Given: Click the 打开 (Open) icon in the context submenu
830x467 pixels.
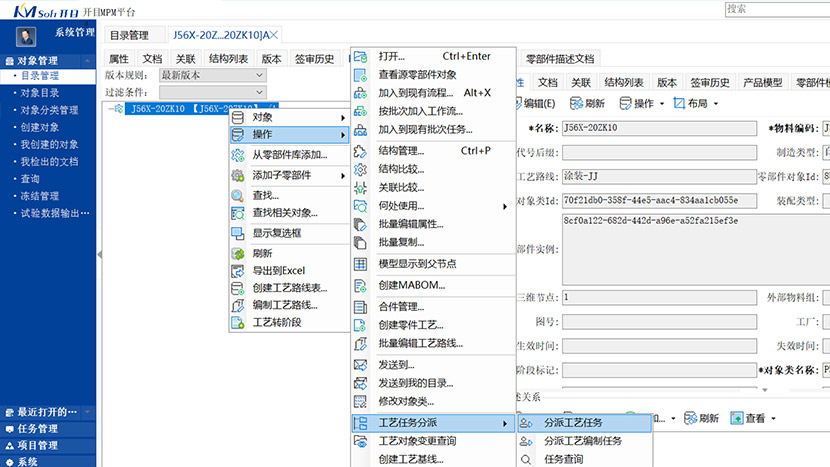Looking at the screenshot, I should 361,56.
